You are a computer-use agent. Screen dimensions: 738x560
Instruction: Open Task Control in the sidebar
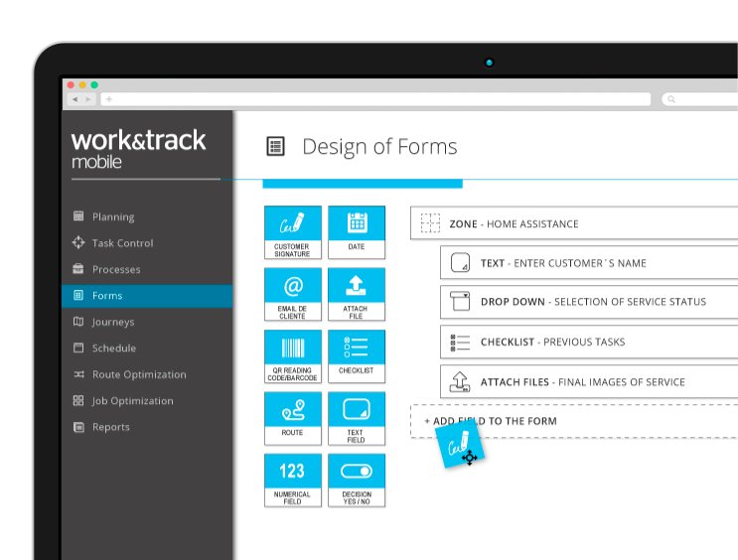(147, 243)
